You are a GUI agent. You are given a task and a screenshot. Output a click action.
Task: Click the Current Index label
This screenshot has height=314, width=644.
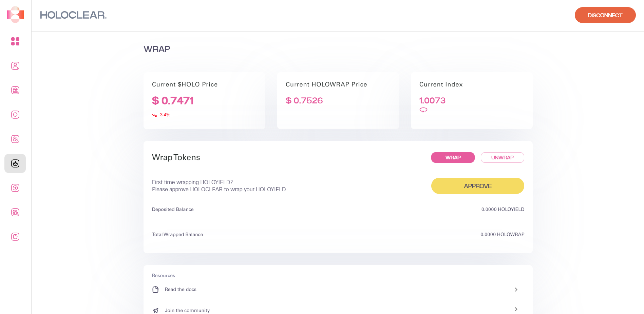[441, 84]
